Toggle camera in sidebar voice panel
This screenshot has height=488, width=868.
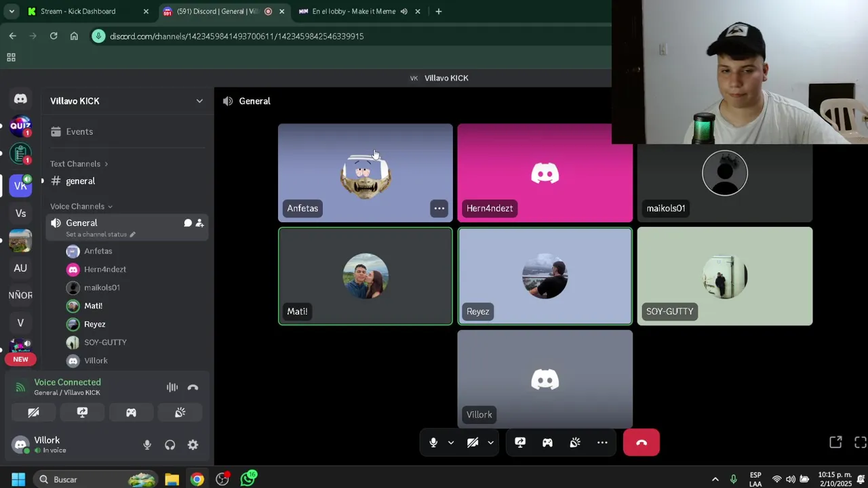[33, 412]
